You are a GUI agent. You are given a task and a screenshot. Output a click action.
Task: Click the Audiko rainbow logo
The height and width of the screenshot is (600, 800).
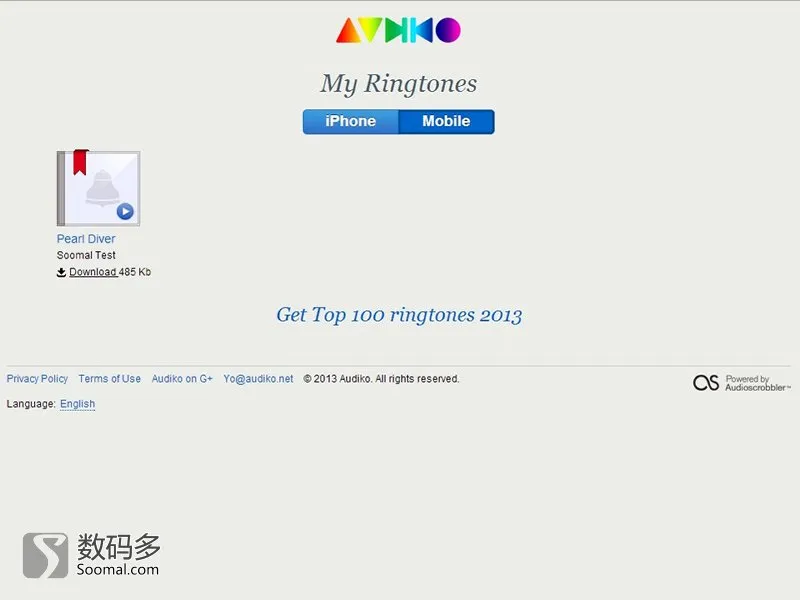pos(398,30)
